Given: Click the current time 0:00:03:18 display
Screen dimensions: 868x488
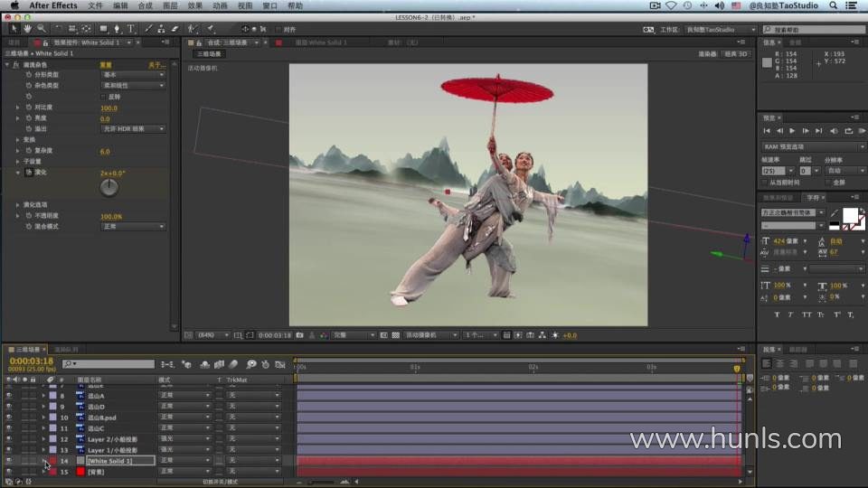Looking at the screenshot, I should point(32,361).
